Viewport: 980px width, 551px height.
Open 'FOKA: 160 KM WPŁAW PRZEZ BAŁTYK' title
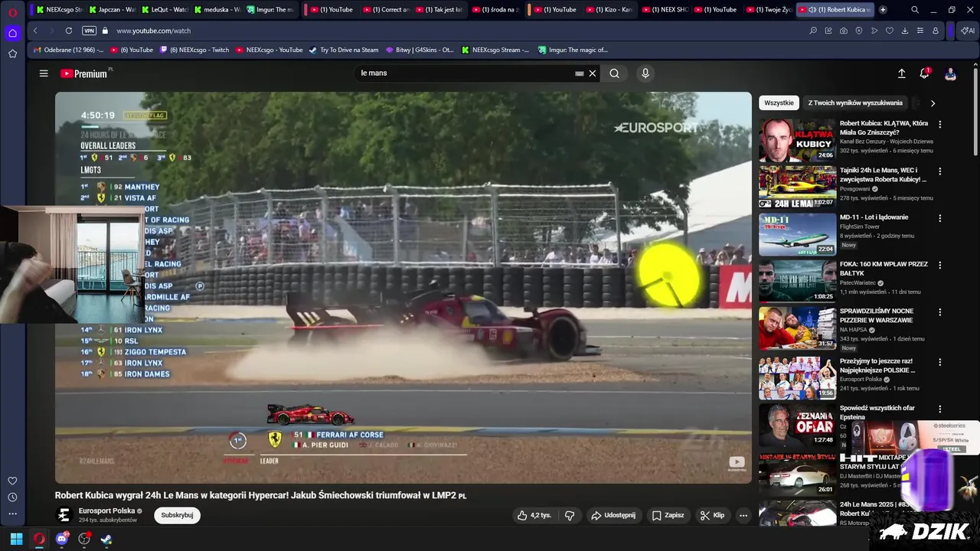click(x=884, y=269)
